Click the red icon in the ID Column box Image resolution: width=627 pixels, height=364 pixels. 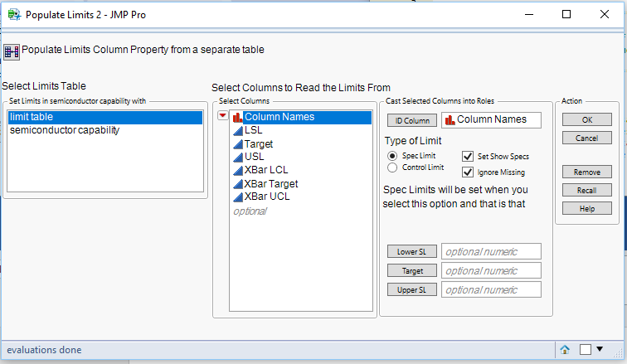point(450,120)
